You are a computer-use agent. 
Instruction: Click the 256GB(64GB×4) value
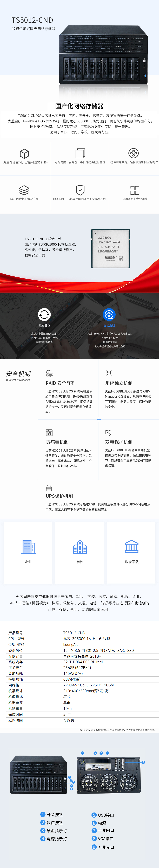77,668
